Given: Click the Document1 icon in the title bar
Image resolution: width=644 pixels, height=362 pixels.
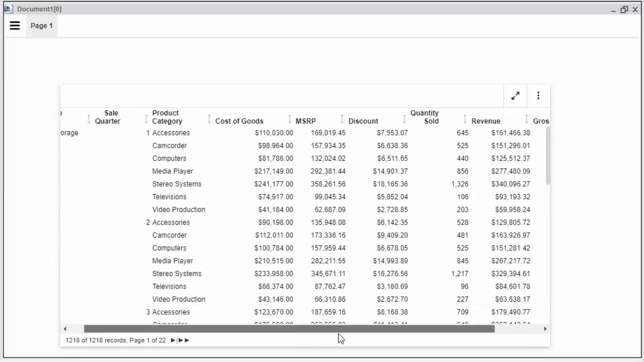Looking at the screenshot, I should (9, 9).
